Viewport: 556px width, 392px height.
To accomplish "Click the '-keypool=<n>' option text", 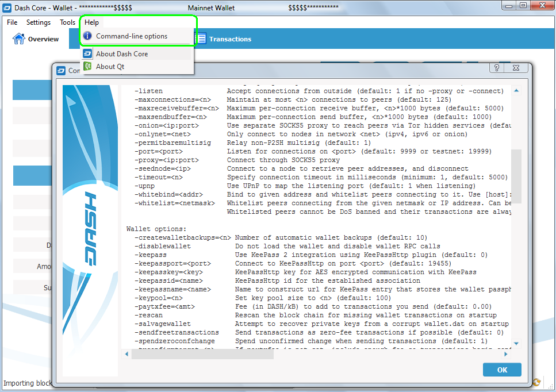I will coord(159,298).
